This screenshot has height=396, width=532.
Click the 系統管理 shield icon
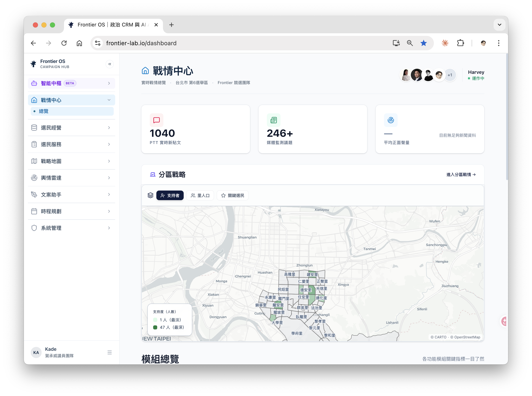34,228
